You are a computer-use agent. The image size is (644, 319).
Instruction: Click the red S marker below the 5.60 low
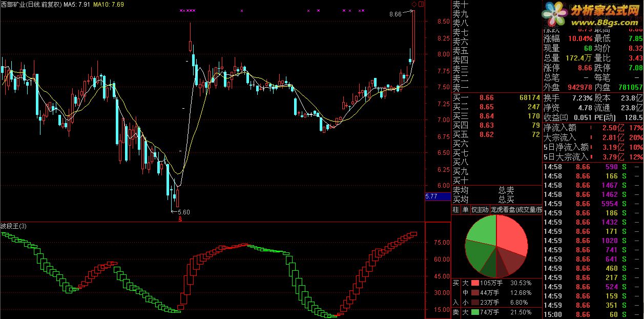180,219
